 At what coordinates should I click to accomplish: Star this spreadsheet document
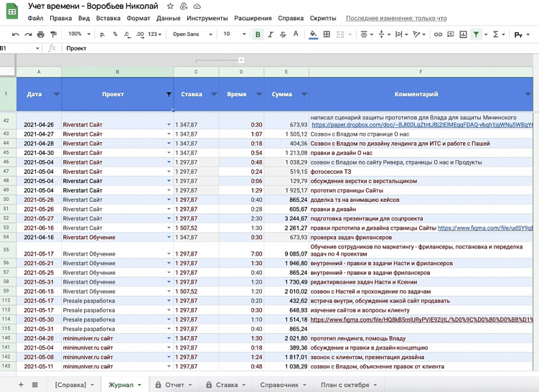[x=170, y=6]
